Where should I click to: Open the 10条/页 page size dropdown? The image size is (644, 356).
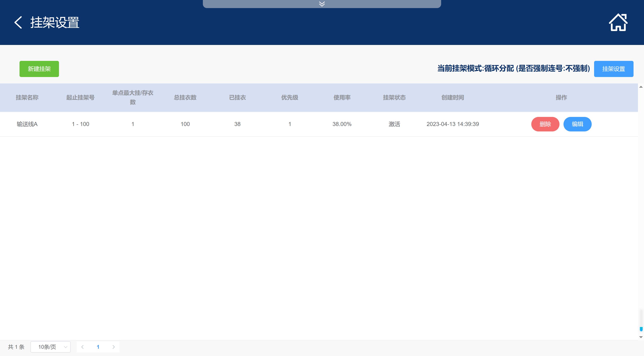click(x=51, y=347)
